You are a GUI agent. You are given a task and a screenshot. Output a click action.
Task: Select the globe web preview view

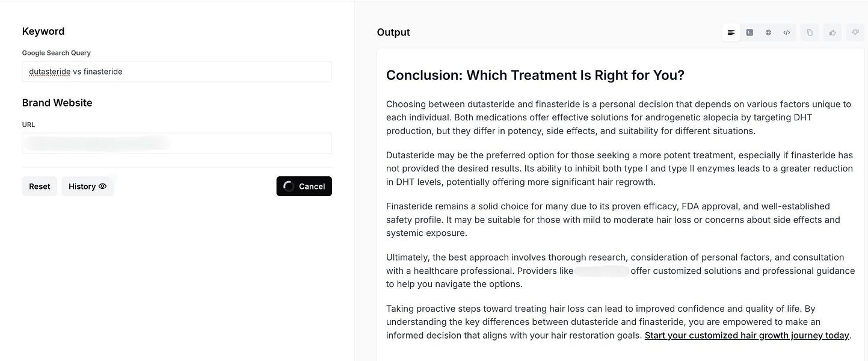click(x=768, y=32)
